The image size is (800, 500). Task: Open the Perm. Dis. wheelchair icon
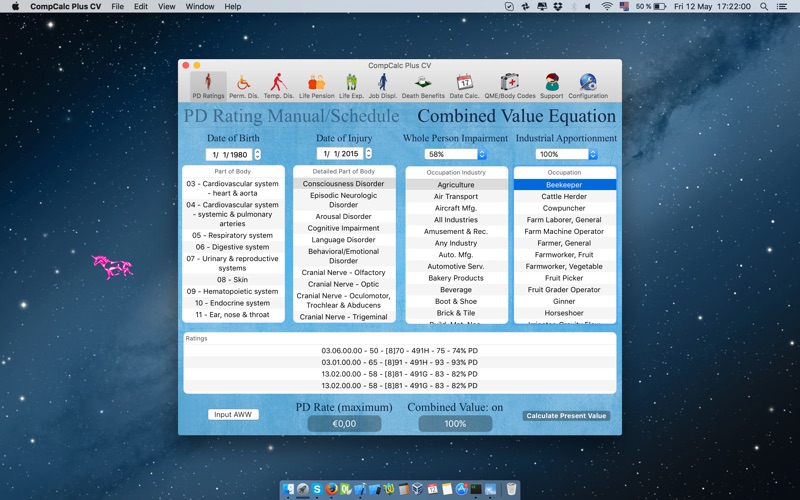pyautogui.click(x=243, y=86)
